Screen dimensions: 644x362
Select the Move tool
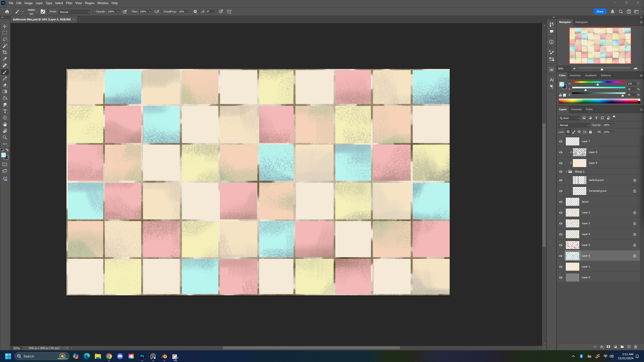pos(5,26)
